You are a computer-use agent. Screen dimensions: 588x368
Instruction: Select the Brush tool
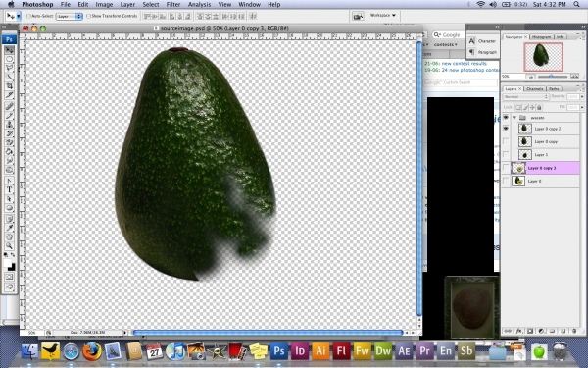click(10, 116)
